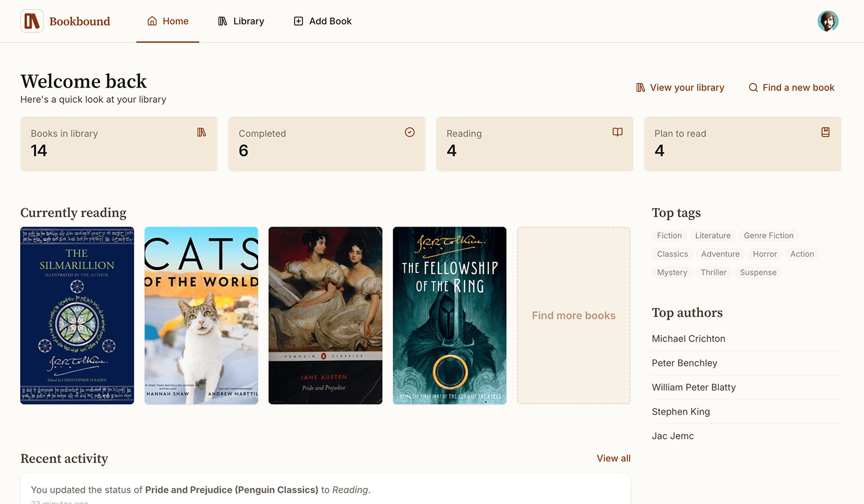This screenshot has height=504, width=864.
Task: Select the Thriller tag
Action: click(x=713, y=272)
